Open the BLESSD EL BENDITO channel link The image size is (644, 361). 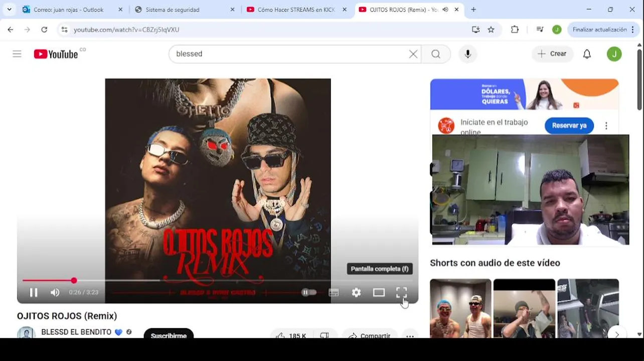(76, 332)
